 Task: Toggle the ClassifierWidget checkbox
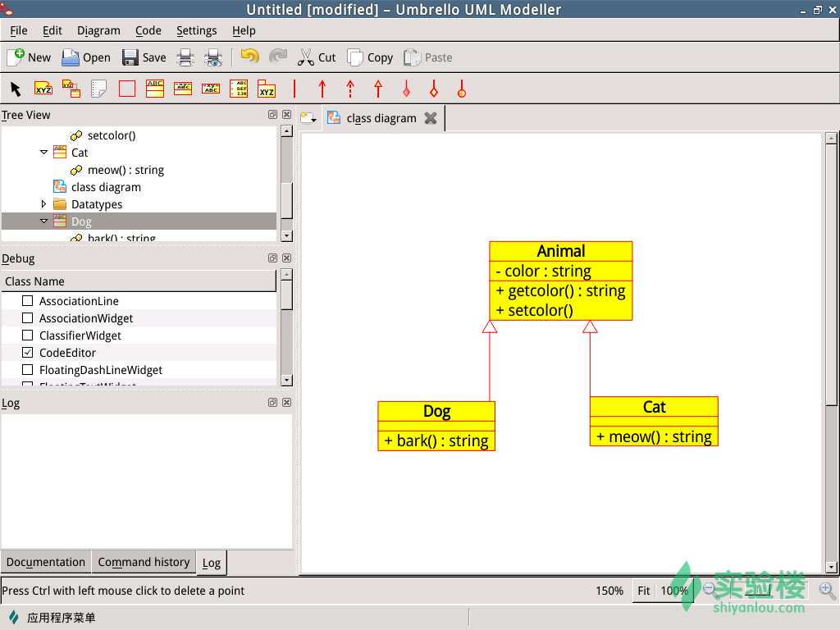tap(27, 335)
